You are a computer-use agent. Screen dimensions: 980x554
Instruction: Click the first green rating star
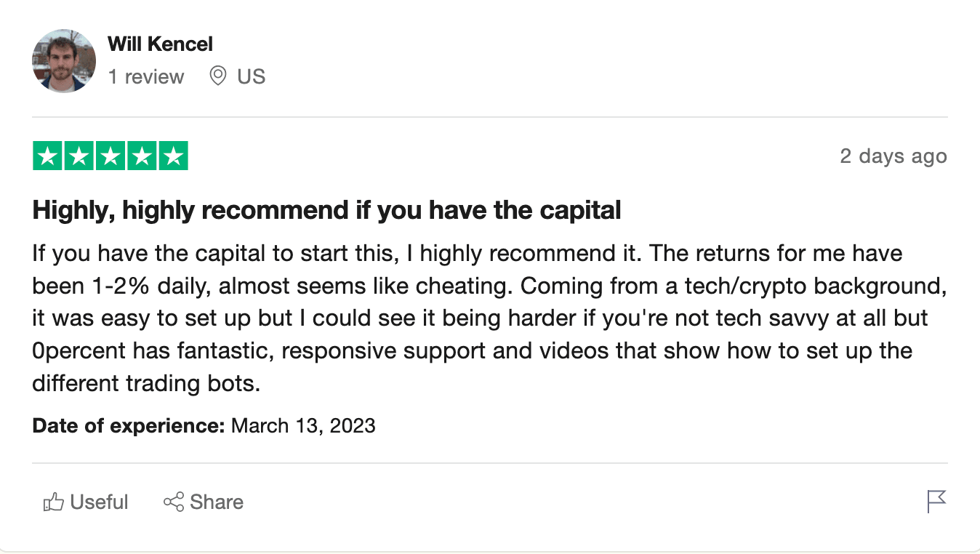coord(47,156)
